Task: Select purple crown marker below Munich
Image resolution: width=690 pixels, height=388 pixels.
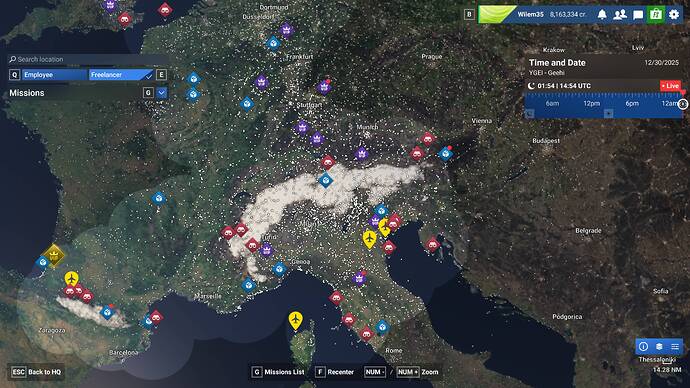Action: (x=361, y=154)
